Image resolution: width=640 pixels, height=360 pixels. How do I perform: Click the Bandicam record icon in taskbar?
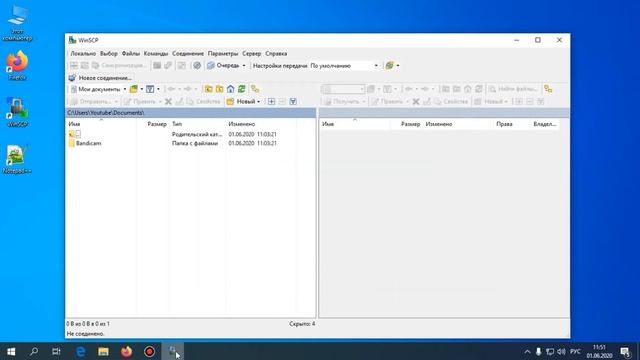tap(149, 351)
